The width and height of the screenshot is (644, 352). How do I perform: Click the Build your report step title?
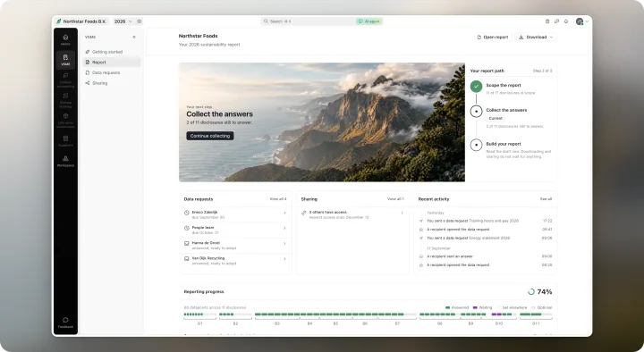click(503, 144)
